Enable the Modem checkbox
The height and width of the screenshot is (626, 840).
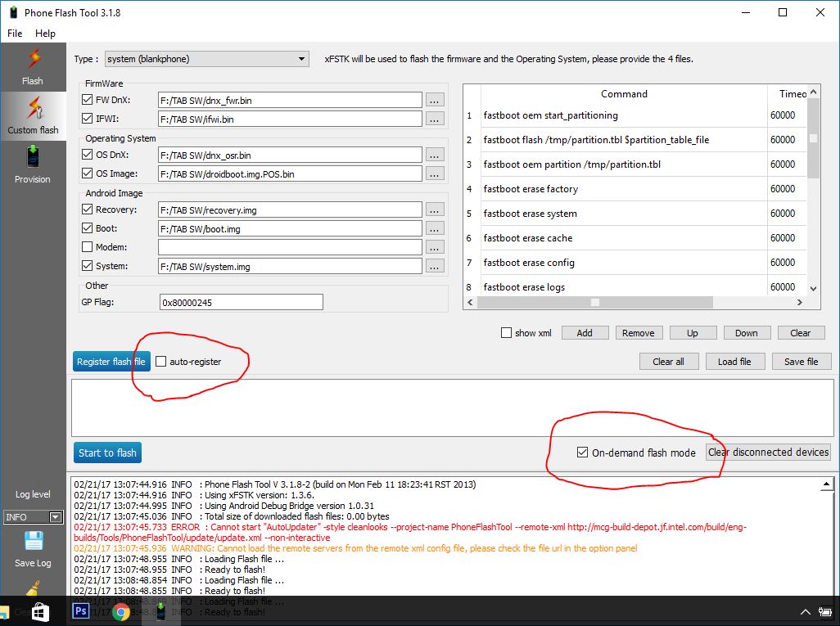tap(88, 247)
